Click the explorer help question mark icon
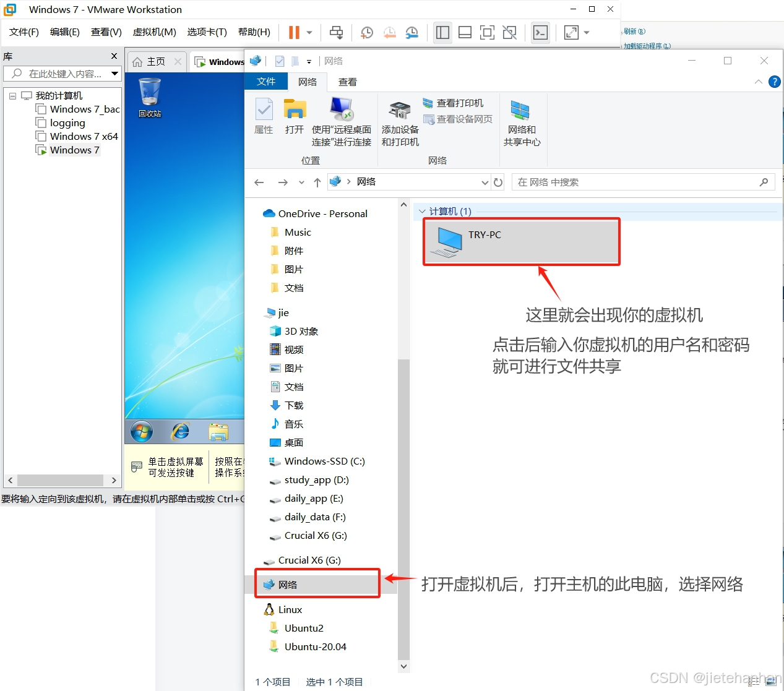The width and height of the screenshot is (784, 691). click(x=775, y=82)
